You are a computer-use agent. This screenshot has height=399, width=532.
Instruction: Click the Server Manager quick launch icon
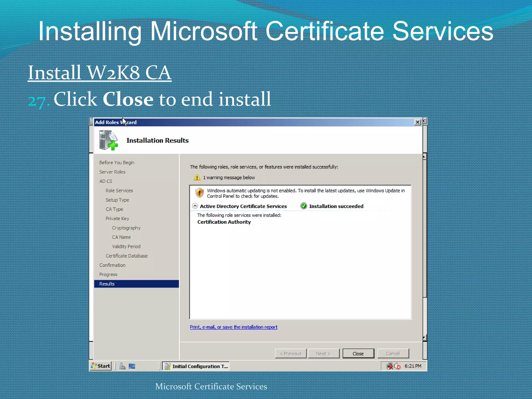click(x=122, y=366)
